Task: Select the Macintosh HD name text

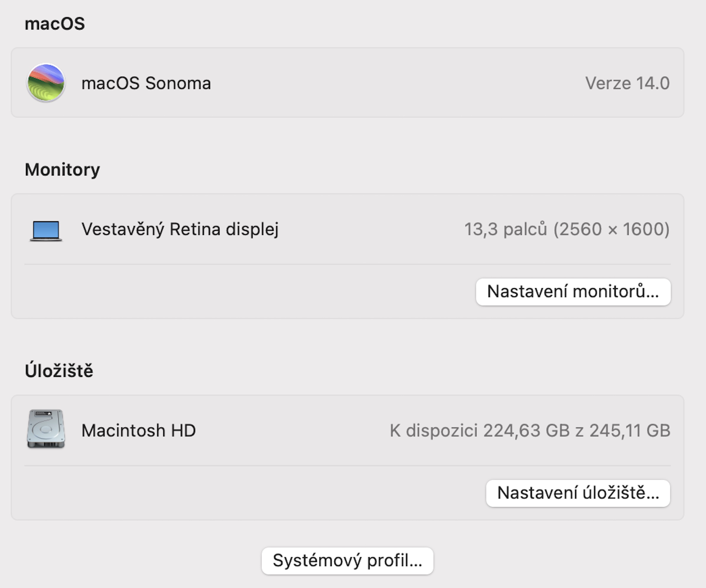Action: click(x=138, y=431)
